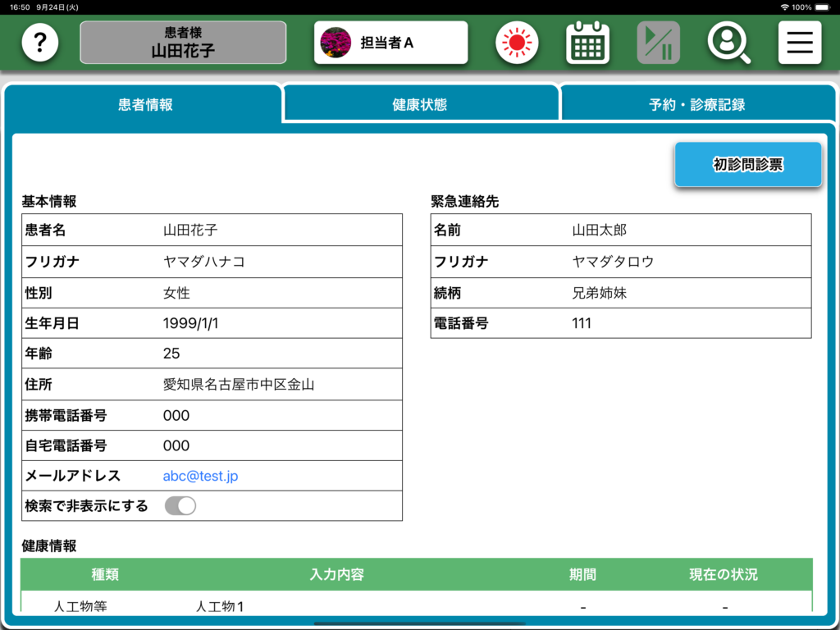Toggle 検索で非表示にする switch

(x=180, y=506)
